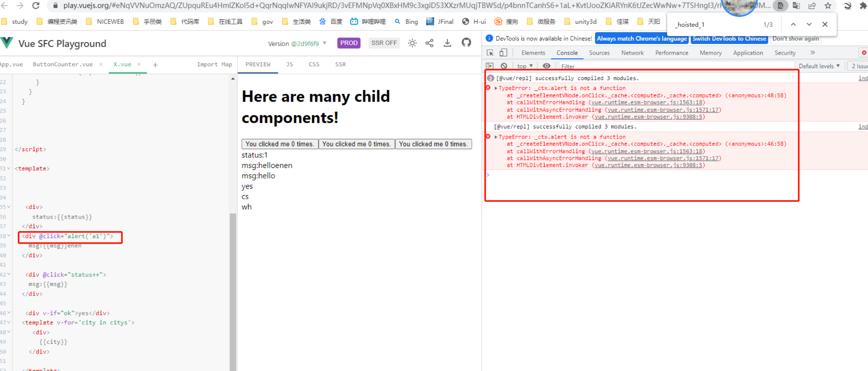Open the Version dropdown
Screen dimensions: 868x371
coord(297,43)
